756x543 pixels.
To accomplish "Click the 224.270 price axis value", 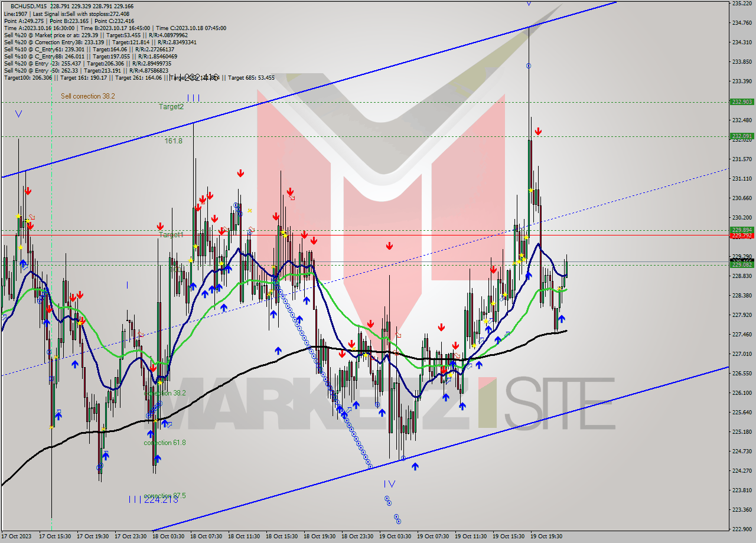I will point(742,470).
